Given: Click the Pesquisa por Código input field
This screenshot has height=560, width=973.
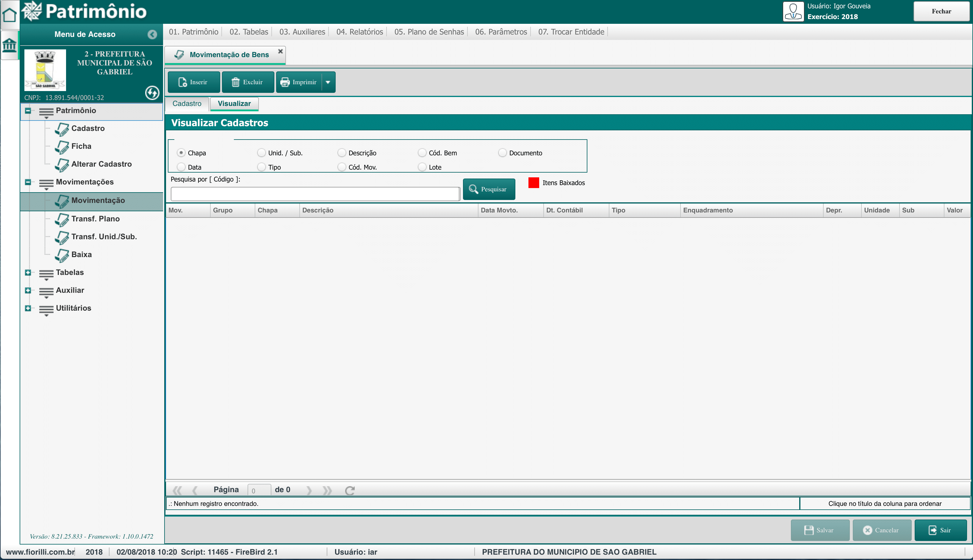Looking at the screenshot, I should pyautogui.click(x=315, y=194).
